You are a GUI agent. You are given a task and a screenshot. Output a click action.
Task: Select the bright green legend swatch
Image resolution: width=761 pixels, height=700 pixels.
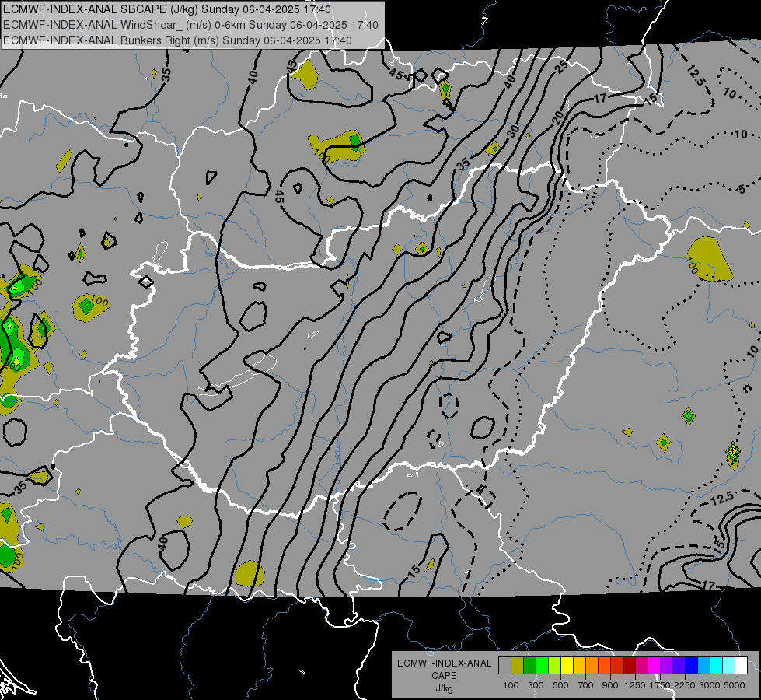(x=542, y=665)
